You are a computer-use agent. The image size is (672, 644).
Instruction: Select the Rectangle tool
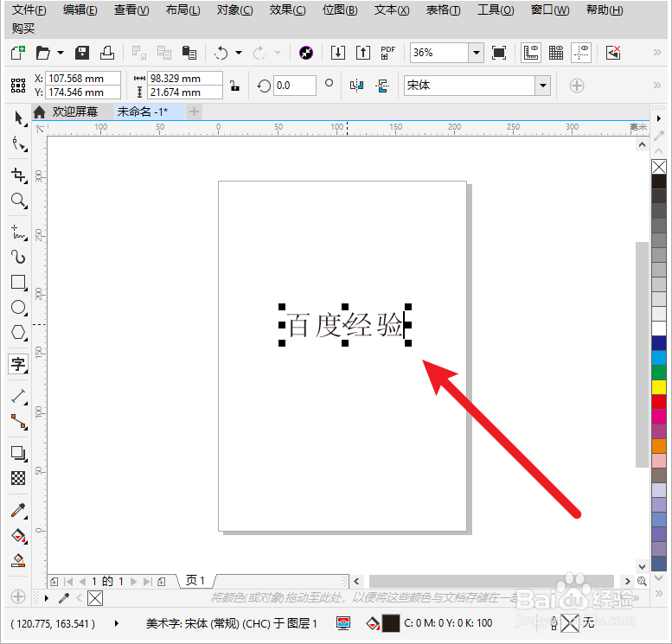(18, 283)
